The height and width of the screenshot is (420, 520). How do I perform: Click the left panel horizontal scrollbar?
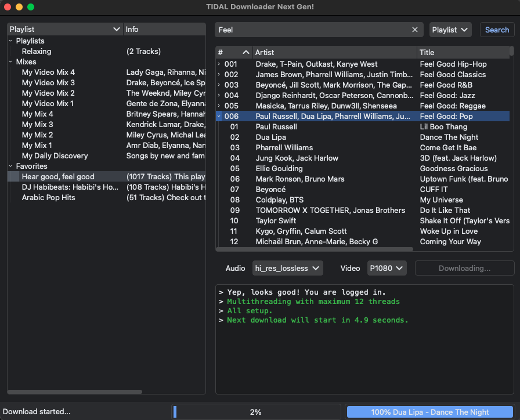coord(75,392)
